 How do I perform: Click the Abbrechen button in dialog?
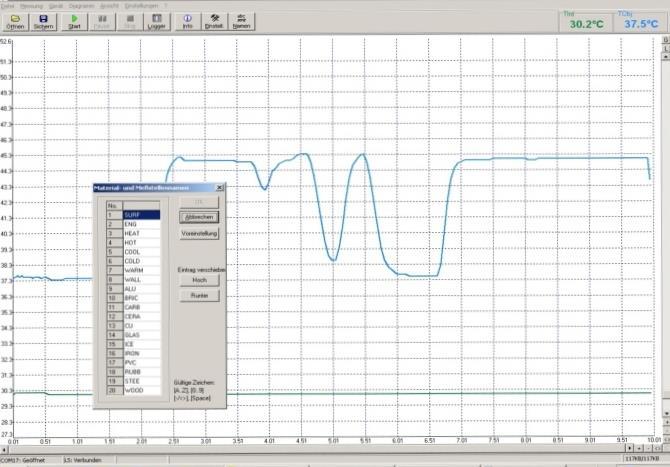(199, 217)
